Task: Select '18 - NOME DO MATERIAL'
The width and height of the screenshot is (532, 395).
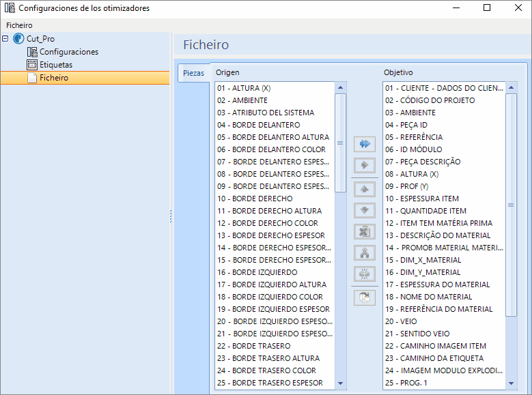Action: [444, 297]
